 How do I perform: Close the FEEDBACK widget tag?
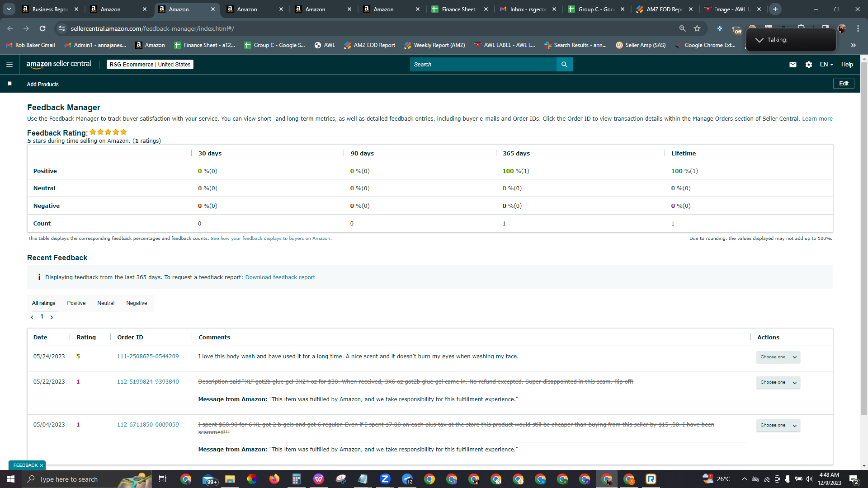pos(42,465)
